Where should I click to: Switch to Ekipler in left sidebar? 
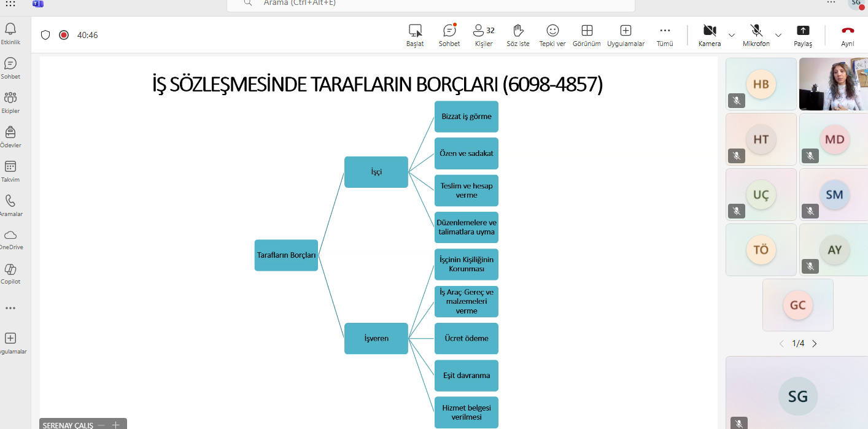pyautogui.click(x=10, y=102)
